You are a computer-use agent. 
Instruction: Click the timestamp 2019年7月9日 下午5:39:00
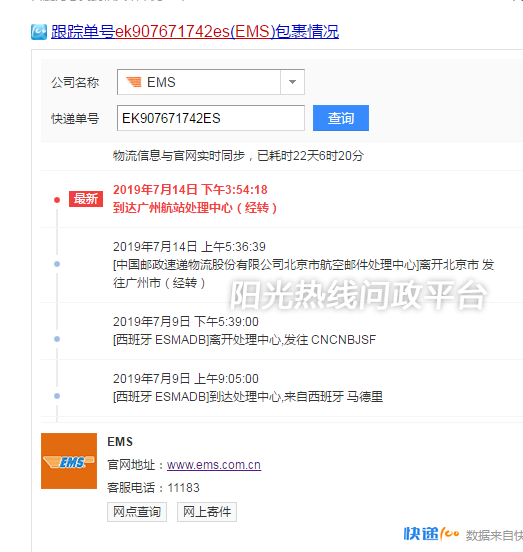tap(186, 322)
